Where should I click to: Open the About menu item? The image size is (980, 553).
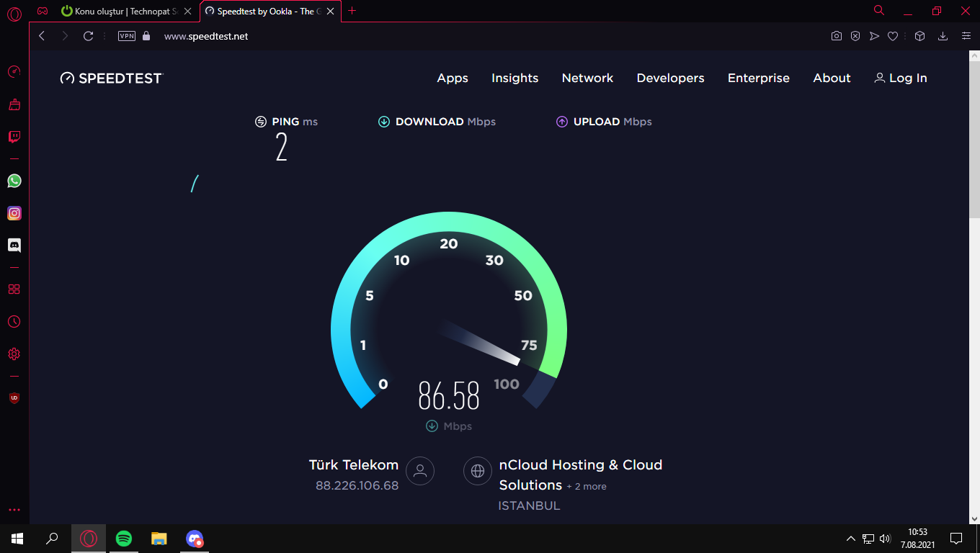pos(832,78)
